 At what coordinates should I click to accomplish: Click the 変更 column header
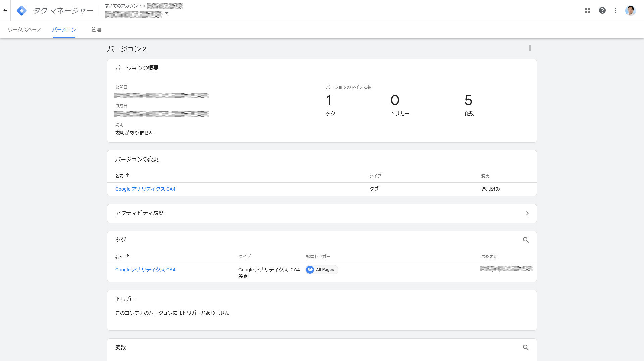click(485, 176)
